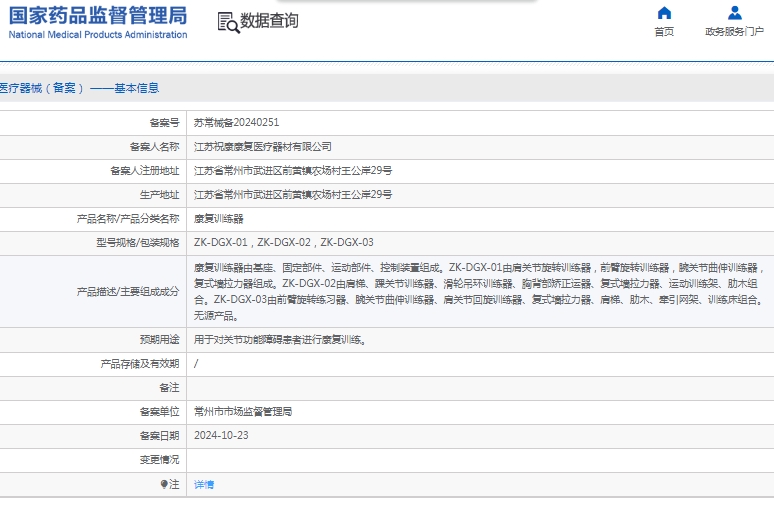Select filing authority 常州市市场监督管理局
774x505 pixels.
[243, 412]
